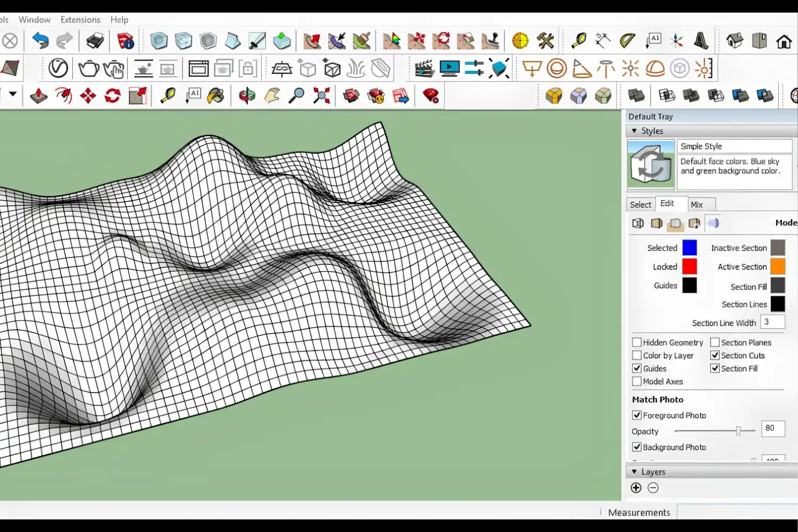The image size is (798, 532).
Task: Open Background settings in Styles Edit
Action: pyautogui.click(x=675, y=223)
